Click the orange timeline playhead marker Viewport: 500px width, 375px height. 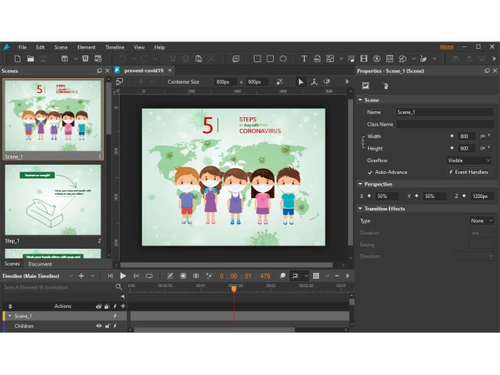point(234,289)
